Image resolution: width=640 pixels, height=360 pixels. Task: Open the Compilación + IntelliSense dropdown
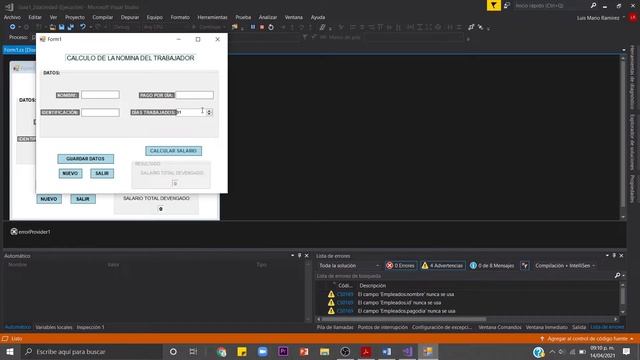(565, 266)
